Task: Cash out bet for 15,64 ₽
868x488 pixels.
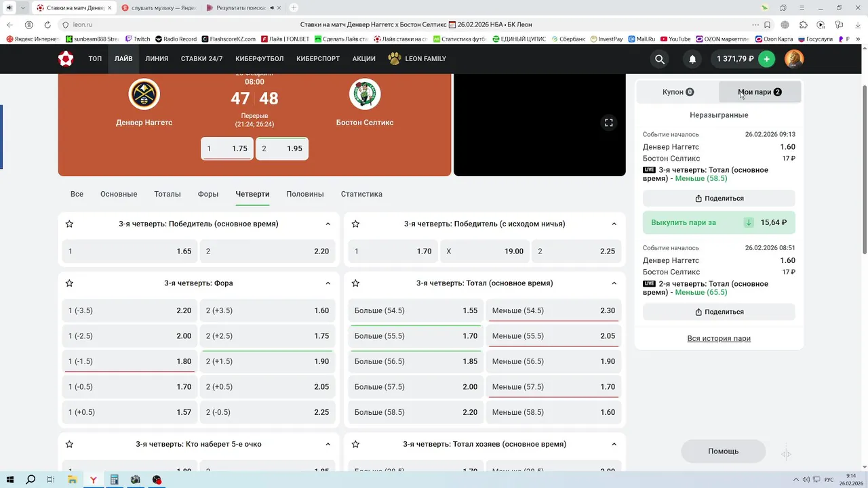Action: click(x=719, y=222)
